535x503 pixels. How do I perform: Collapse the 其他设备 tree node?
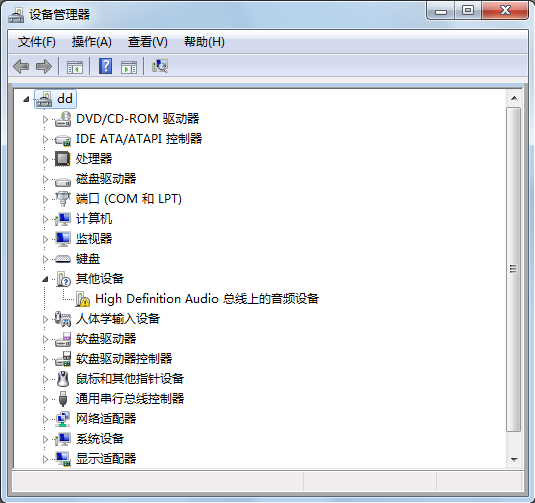click(45, 279)
